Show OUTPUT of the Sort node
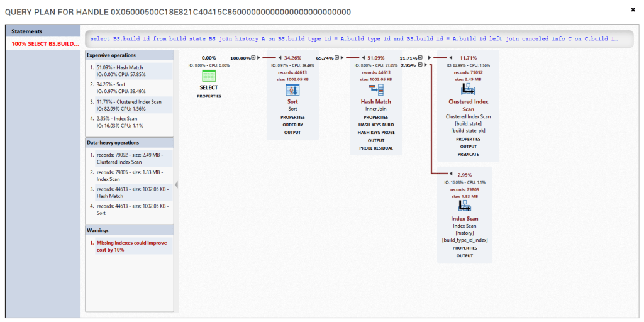The width and height of the screenshot is (644, 322). 292,132
